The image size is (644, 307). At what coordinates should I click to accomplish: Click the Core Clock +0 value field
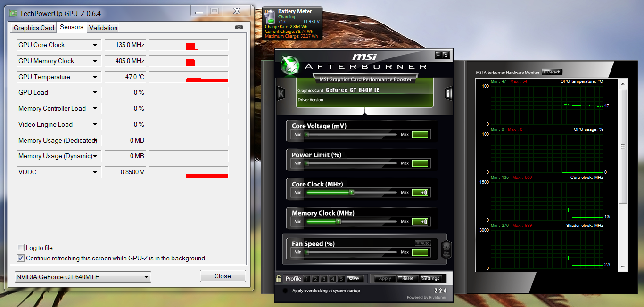(x=420, y=193)
